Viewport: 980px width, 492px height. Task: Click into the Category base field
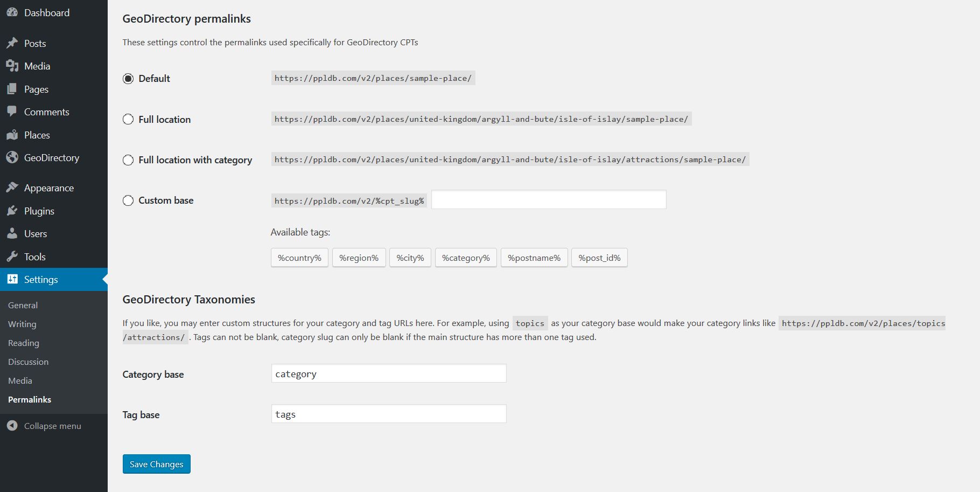click(x=388, y=373)
